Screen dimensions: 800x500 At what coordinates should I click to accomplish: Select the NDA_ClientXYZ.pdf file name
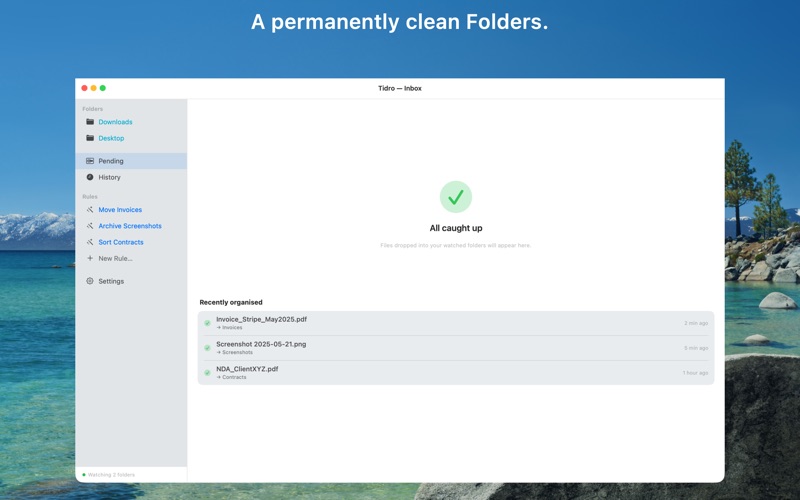247,369
